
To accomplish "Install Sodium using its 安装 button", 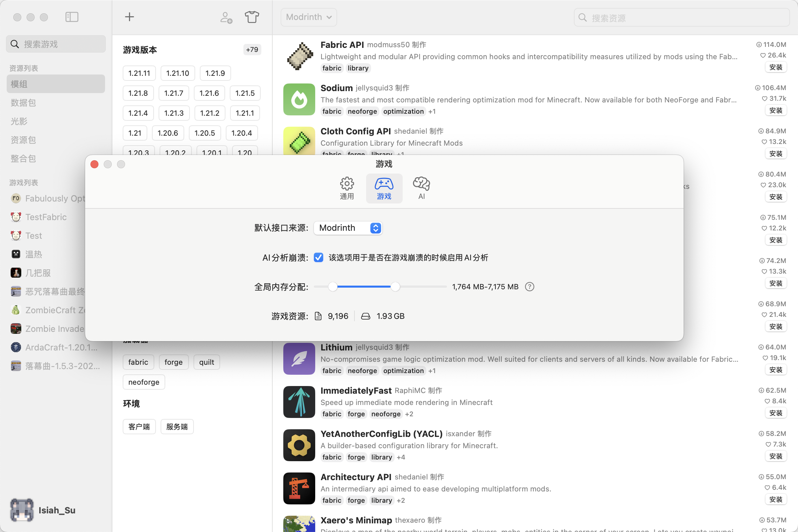I will point(776,110).
